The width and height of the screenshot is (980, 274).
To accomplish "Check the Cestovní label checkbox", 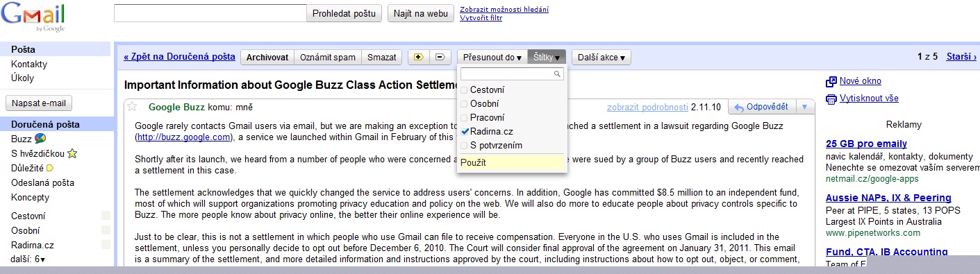I will (465, 90).
